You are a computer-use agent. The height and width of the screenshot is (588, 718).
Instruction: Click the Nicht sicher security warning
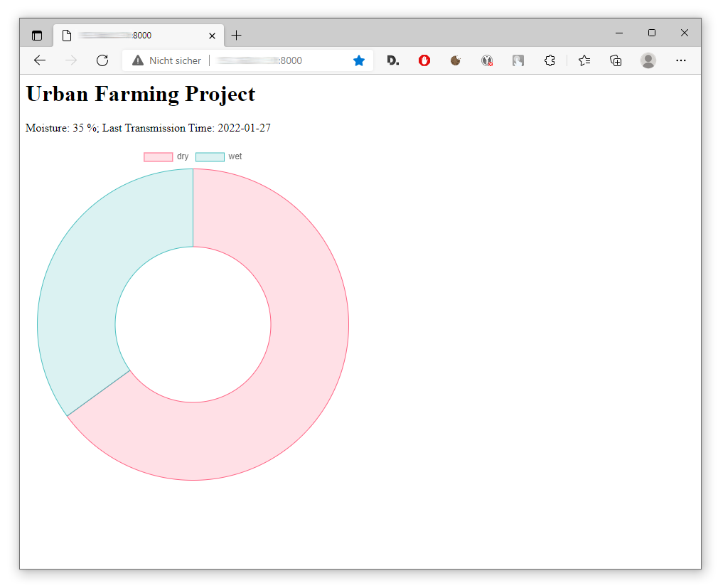point(167,60)
